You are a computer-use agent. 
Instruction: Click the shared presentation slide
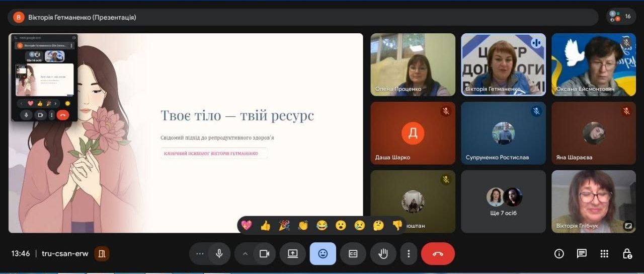pos(186,133)
